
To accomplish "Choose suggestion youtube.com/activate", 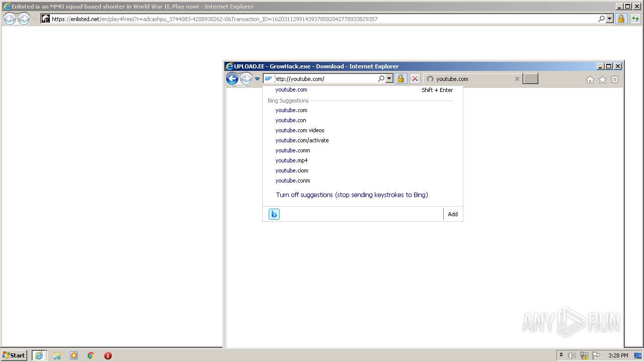I will click(x=362, y=140).
